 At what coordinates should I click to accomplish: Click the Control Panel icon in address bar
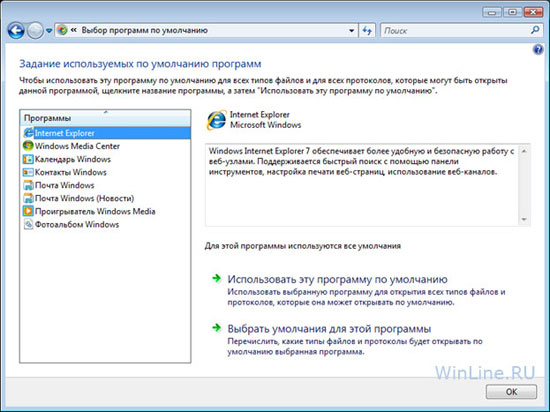[62, 31]
